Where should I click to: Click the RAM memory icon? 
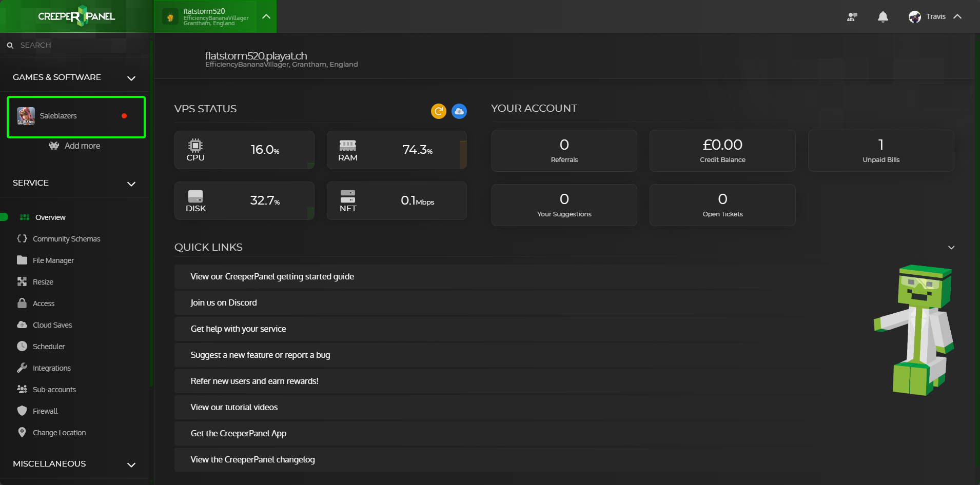coord(348,146)
